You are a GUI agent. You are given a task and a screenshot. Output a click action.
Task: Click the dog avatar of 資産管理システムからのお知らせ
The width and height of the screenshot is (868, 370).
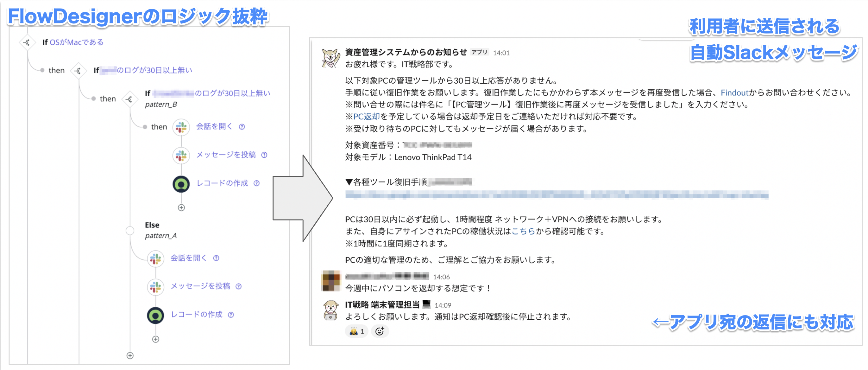(x=331, y=58)
